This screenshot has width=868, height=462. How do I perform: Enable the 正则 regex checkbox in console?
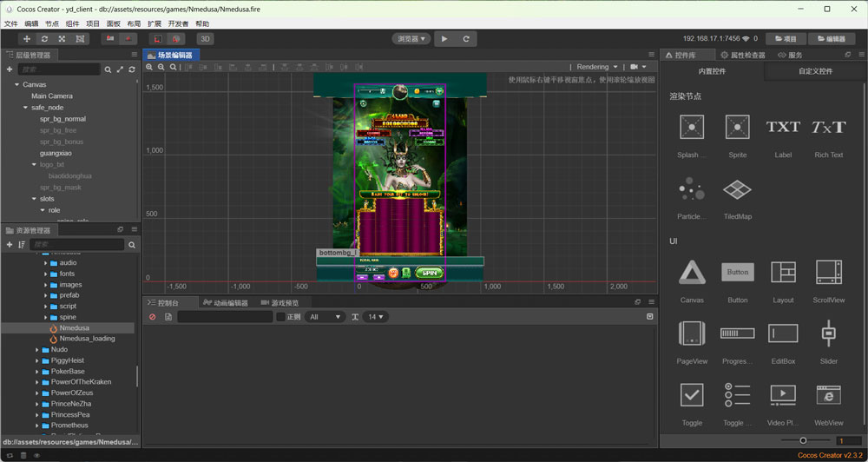click(x=280, y=317)
